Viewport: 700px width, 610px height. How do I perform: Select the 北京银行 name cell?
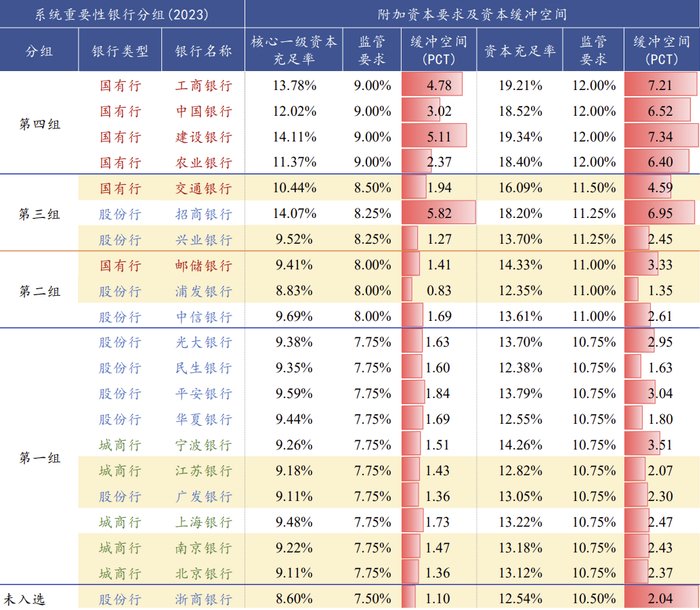coord(204,573)
